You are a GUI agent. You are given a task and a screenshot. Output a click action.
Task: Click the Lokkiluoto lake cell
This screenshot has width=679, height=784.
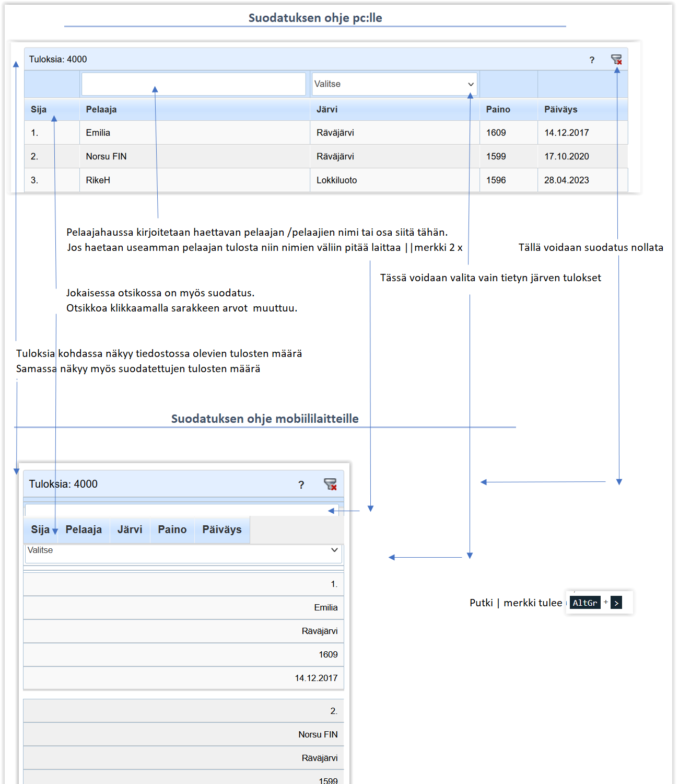(x=337, y=180)
